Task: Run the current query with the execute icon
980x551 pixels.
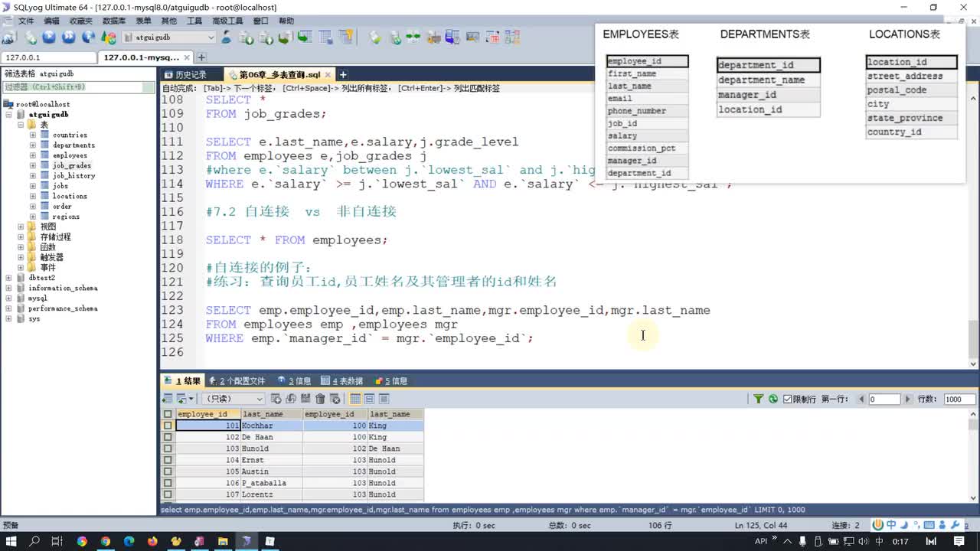Action: 49,37
